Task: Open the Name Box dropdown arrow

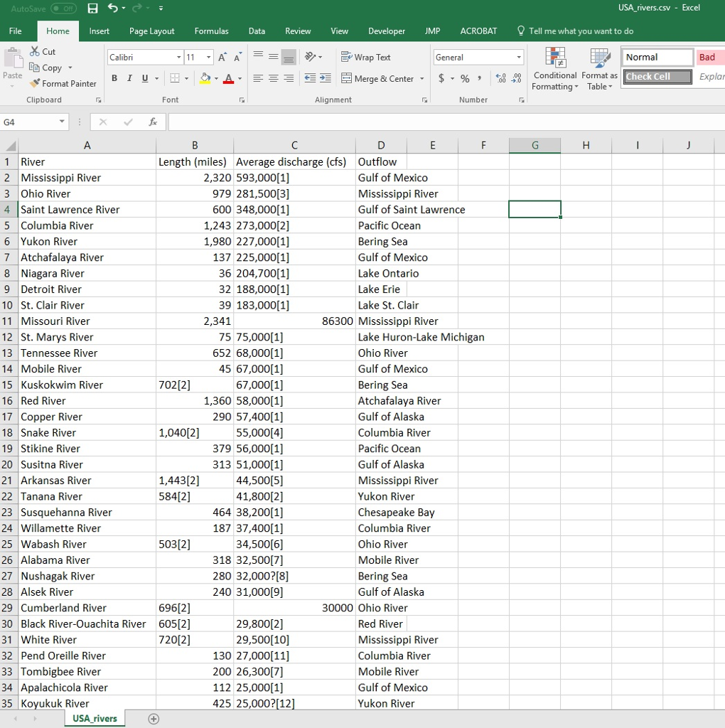Action: (62, 122)
